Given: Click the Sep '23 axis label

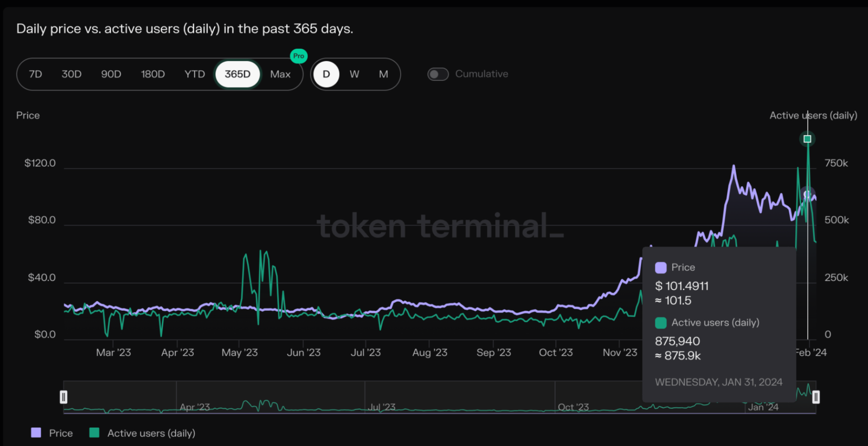Looking at the screenshot, I should (x=494, y=353).
